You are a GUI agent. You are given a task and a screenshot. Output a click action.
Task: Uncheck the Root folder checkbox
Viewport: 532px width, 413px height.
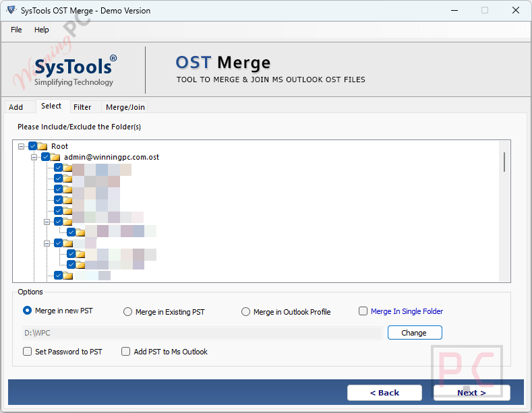point(32,146)
